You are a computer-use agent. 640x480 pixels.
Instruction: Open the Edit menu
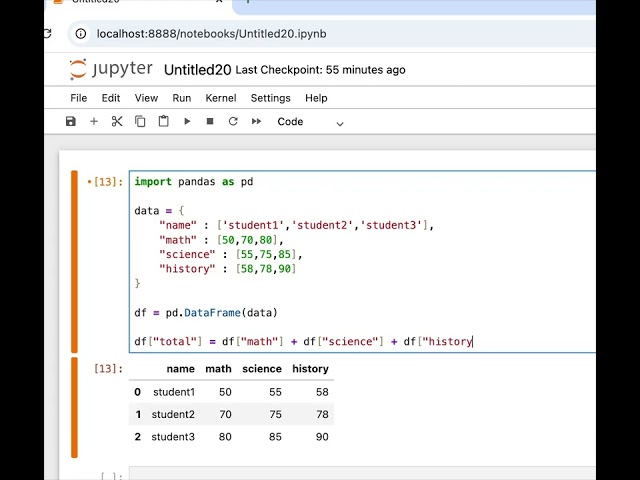111,98
